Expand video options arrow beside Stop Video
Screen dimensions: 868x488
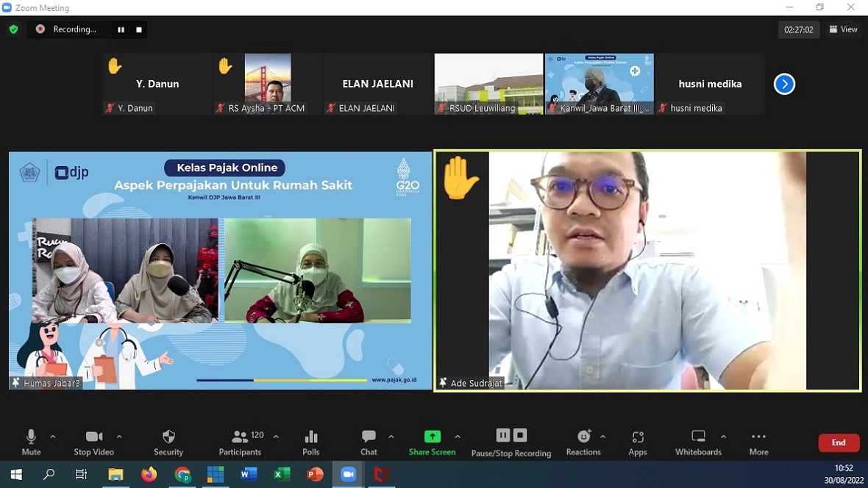click(119, 437)
